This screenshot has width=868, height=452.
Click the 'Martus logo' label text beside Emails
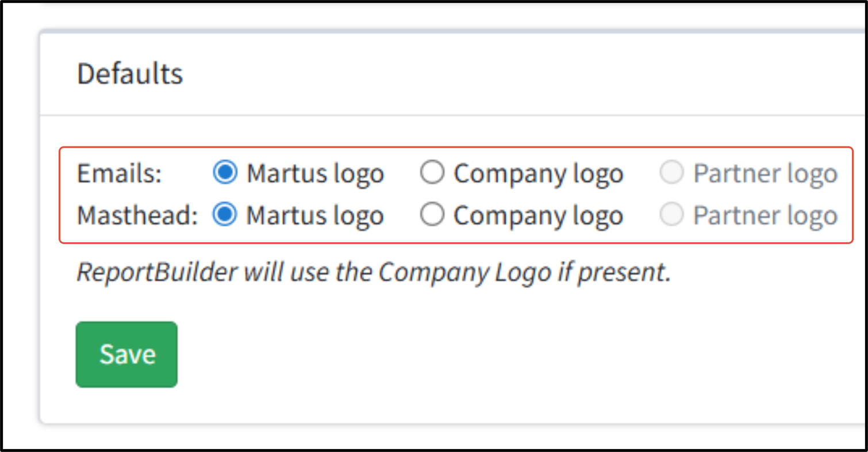click(315, 173)
